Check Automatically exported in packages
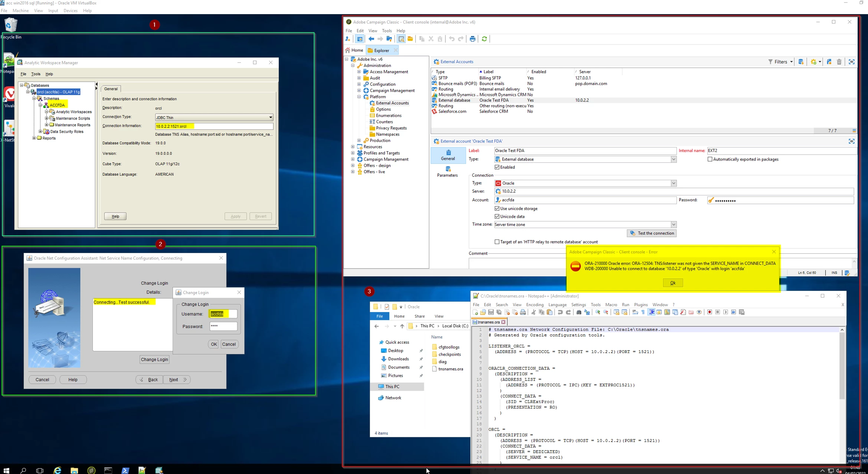The height and width of the screenshot is (474, 868). 710,159
